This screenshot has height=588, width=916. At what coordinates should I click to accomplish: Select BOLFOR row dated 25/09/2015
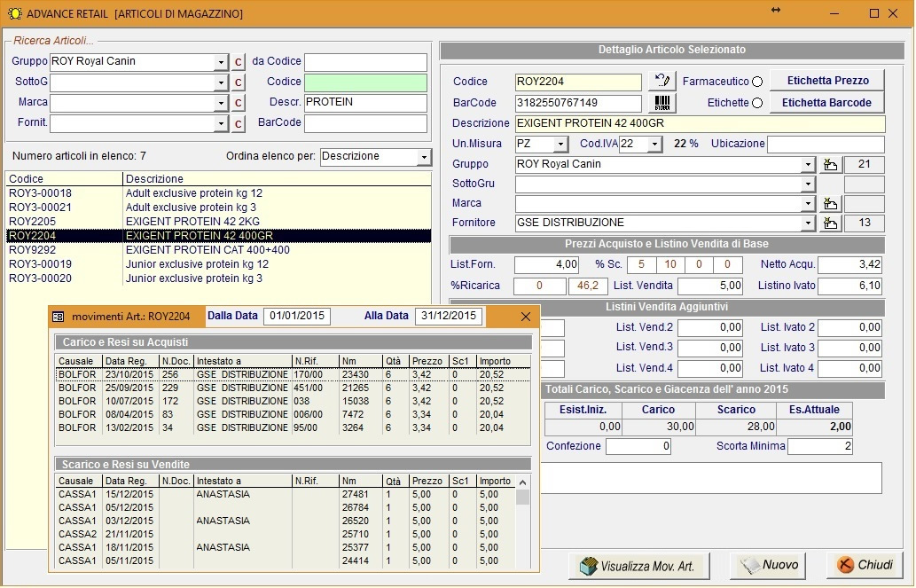293,388
